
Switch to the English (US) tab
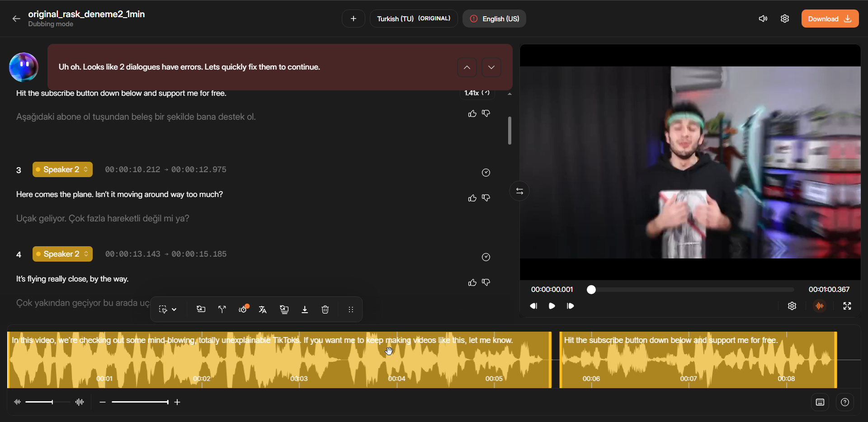pos(494,19)
